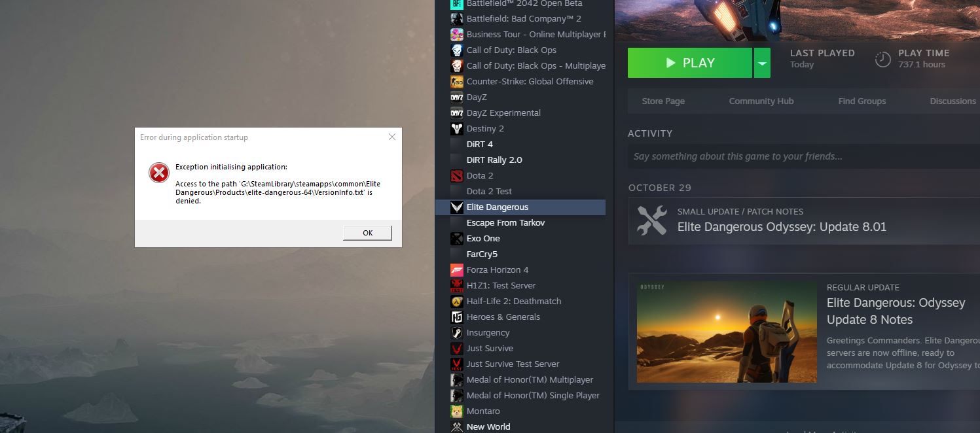Click the activity comment input field
Screen dimensions: 980x433
pyautogui.click(x=804, y=156)
